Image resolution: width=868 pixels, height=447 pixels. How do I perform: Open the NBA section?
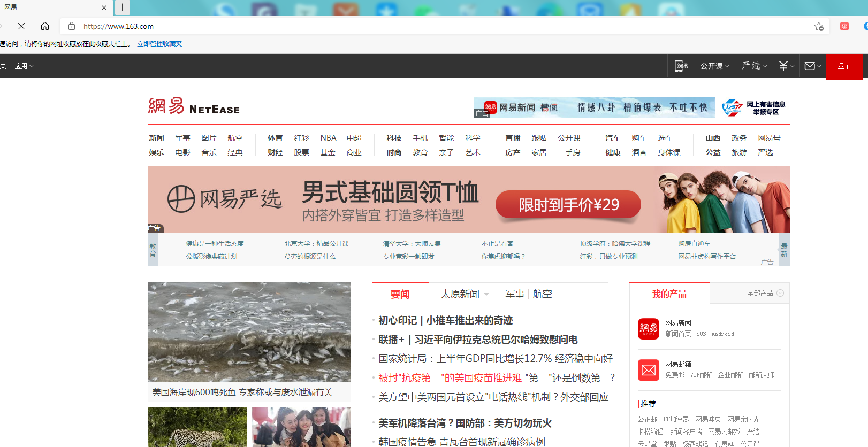coord(328,138)
